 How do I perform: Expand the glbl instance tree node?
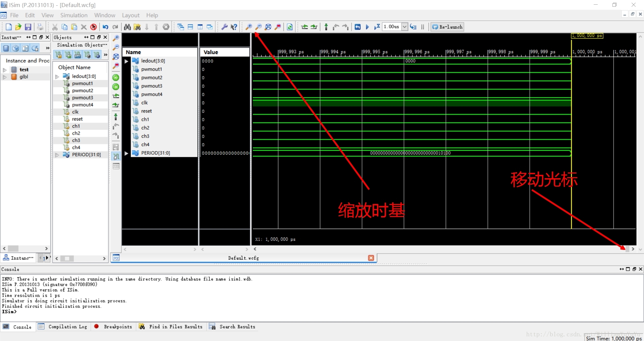pyautogui.click(x=5, y=77)
